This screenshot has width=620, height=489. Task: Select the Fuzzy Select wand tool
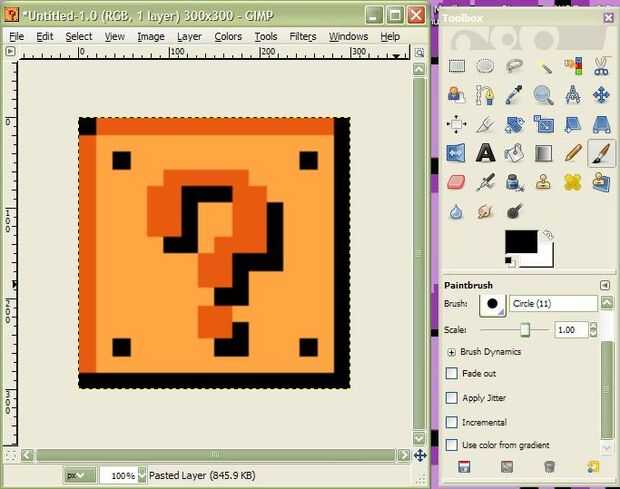click(x=543, y=66)
